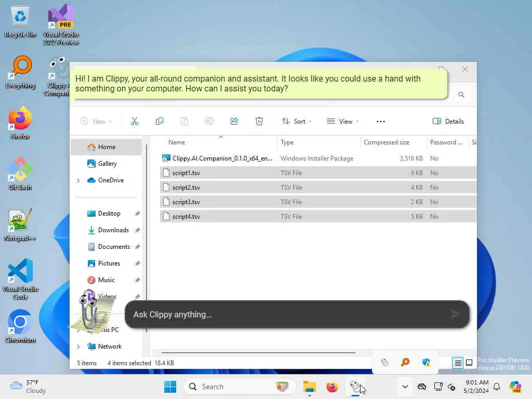
Task: Click the Copy icon in toolbar
Action: coord(159,121)
